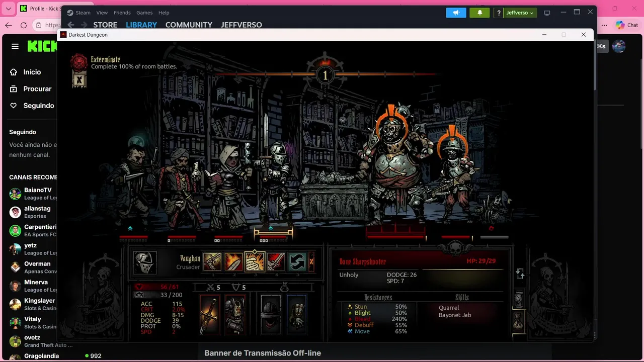Open the first trinket slot with helmet
Screen dimensions: 644x362
271,315
